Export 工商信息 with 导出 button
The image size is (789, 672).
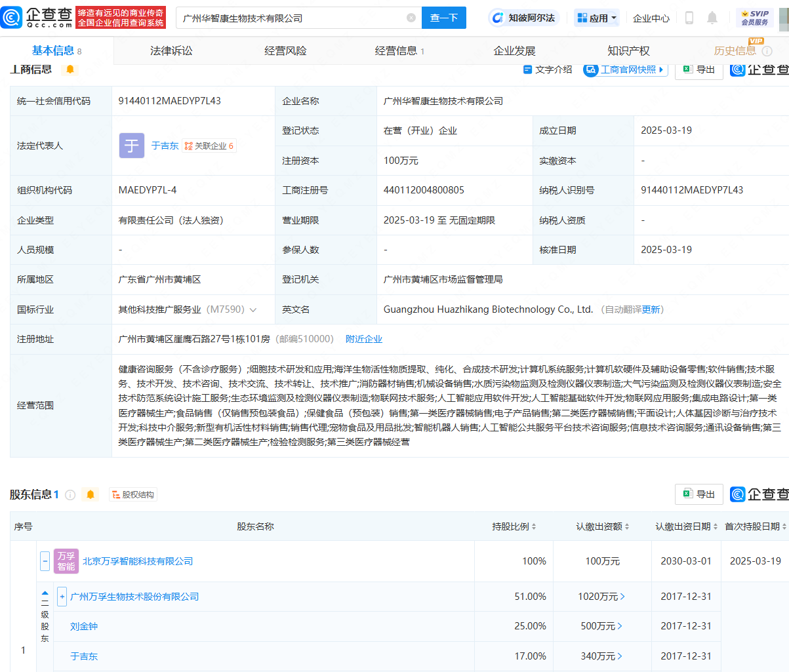pyautogui.click(x=699, y=69)
